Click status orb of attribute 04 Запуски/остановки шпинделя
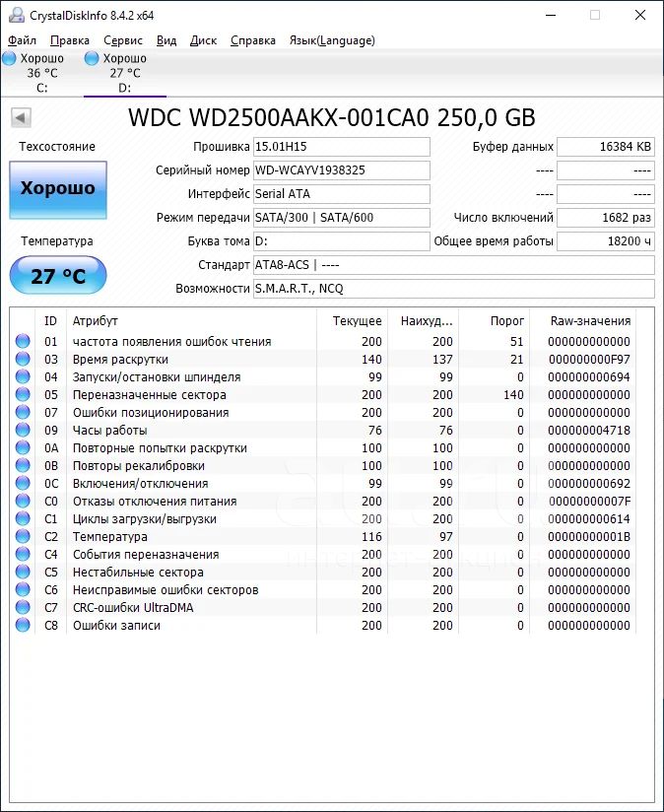 (23, 376)
